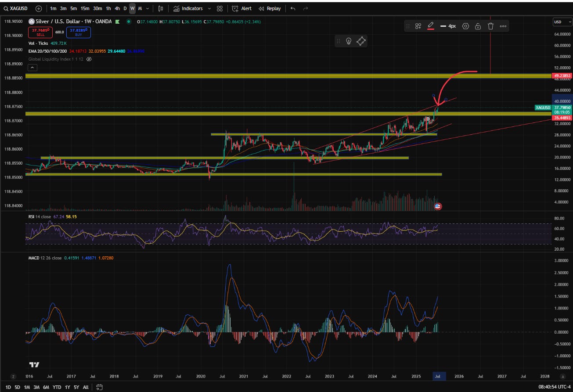Image resolution: width=573 pixels, height=392 pixels.
Task: Set range to 5D
Action: pos(17,387)
